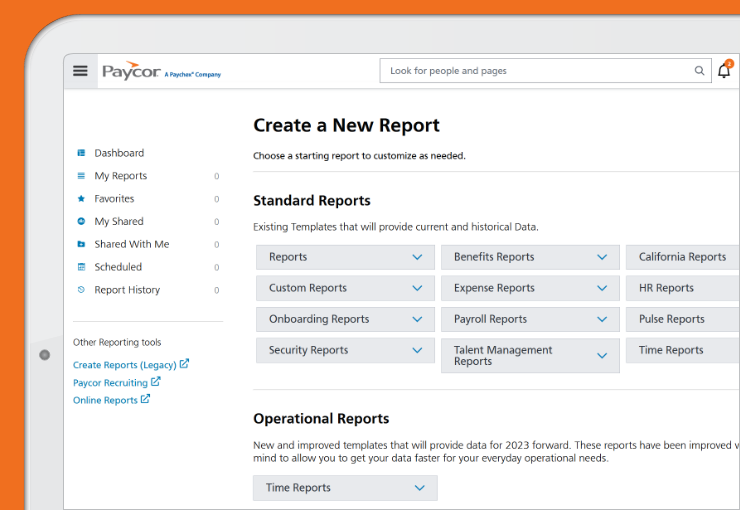740x510 pixels.
Task: Click the Scheduled calendar icon
Action: 81,267
